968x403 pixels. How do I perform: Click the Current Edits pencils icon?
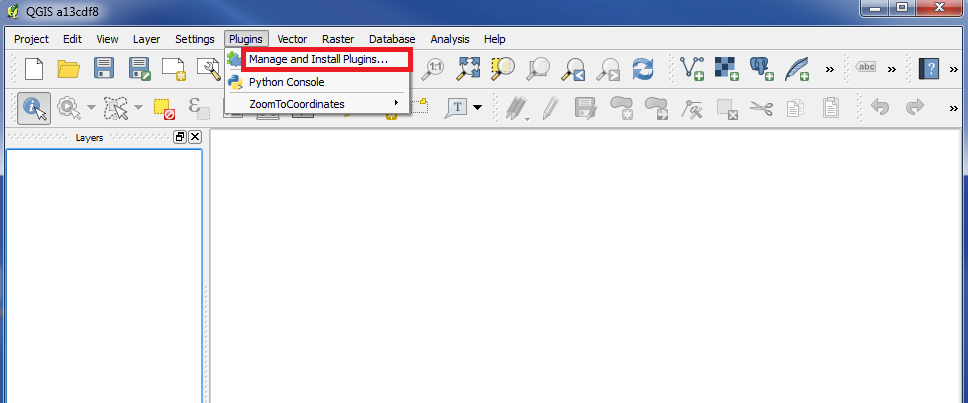pyautogui.click(x=515, y=108)
